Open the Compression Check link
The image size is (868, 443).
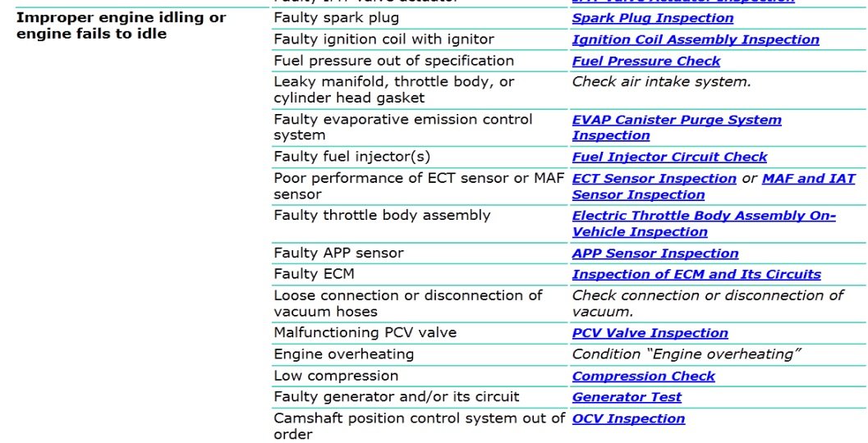[x=643, y=376]
